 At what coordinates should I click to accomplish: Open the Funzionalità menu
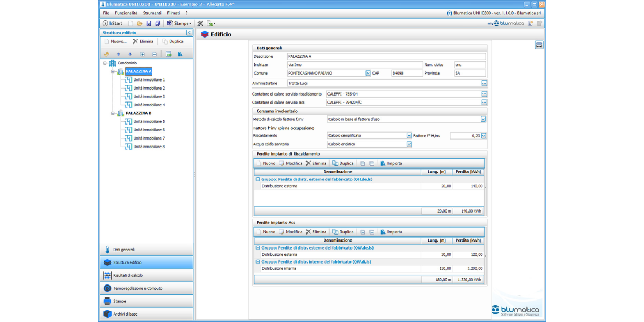[126, 13]
